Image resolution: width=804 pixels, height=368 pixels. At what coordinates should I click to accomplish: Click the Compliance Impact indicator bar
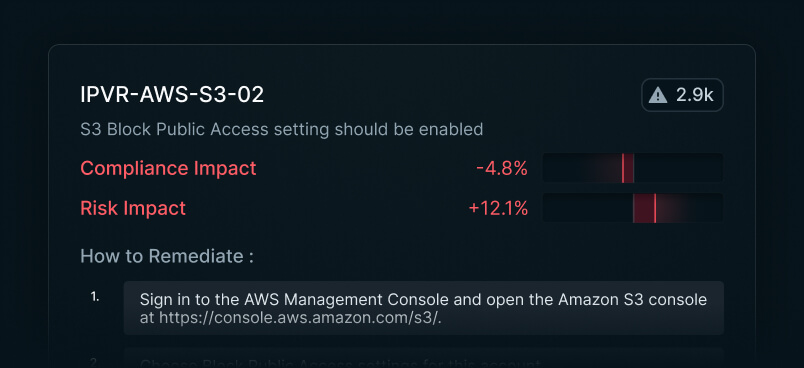coord(633,168)
